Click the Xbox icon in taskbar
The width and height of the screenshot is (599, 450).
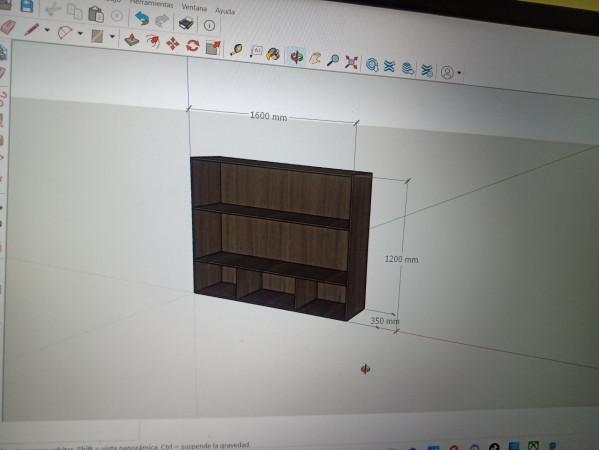point(533,446)
